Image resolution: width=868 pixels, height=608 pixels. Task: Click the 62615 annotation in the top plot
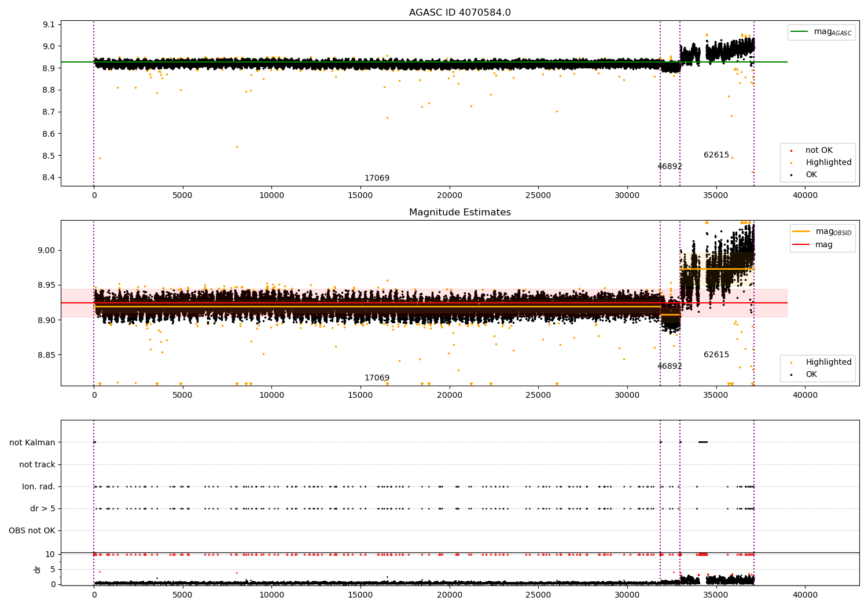click(x=716, y=155)
